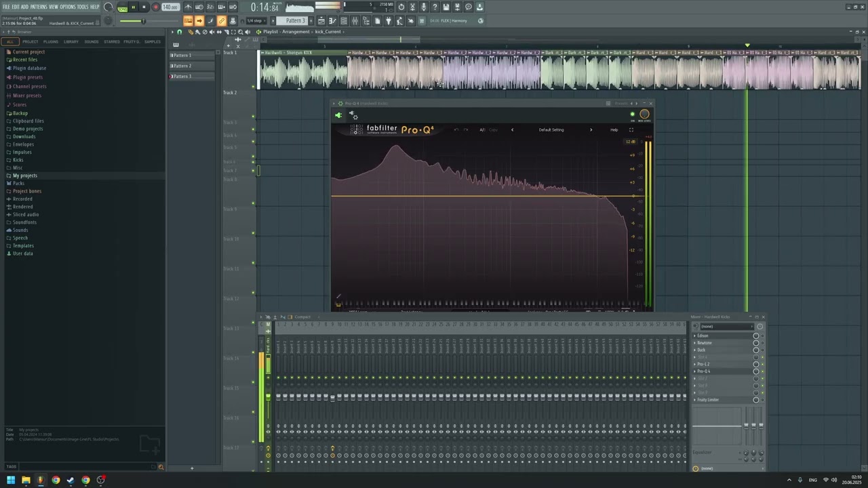Expand the Pro-L 2 slot arrow
The image size is (868, 488).
pos(694,364)
